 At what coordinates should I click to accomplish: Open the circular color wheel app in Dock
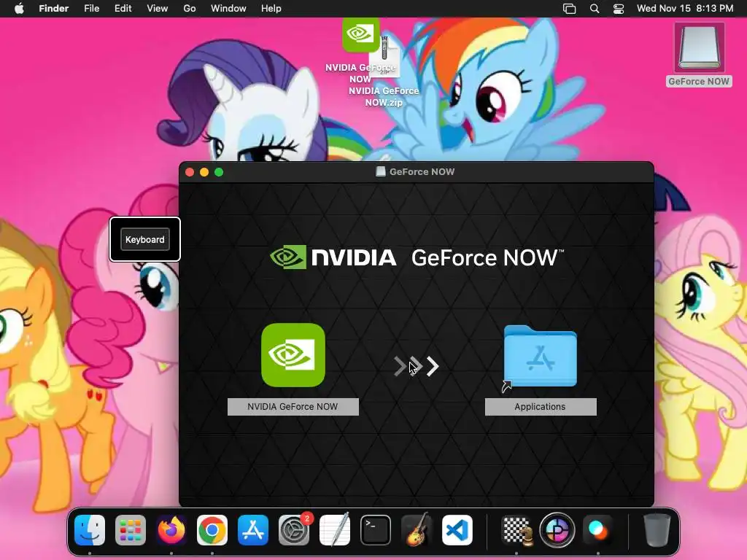(x=557, y=530)
